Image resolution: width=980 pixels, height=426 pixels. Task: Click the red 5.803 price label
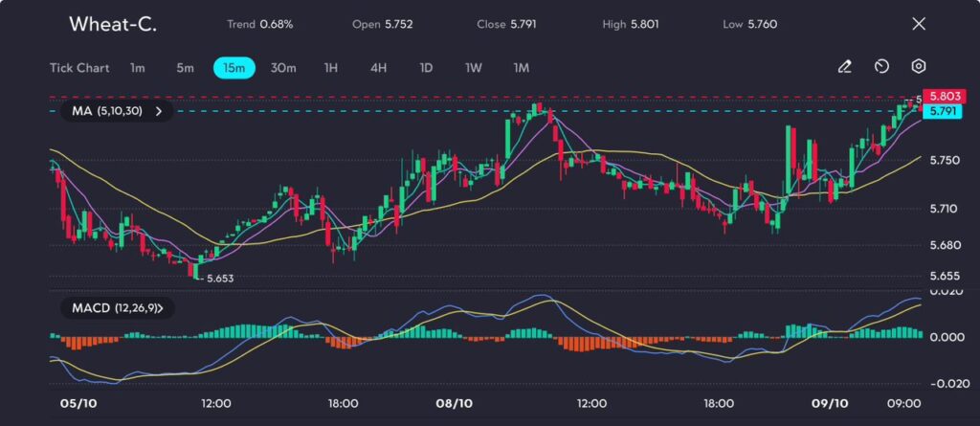click(943, 98)
